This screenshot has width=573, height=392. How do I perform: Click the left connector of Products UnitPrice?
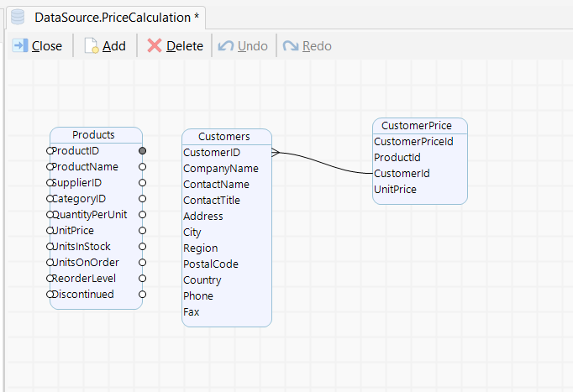(50, 230)
